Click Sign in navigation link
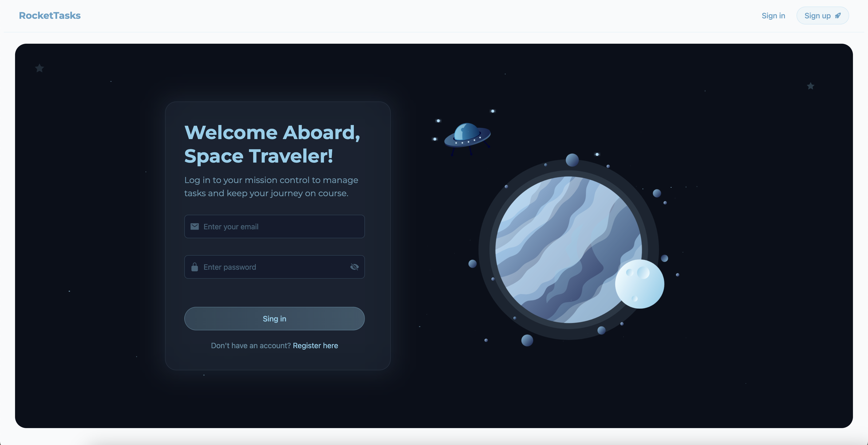 coord(773,15)
